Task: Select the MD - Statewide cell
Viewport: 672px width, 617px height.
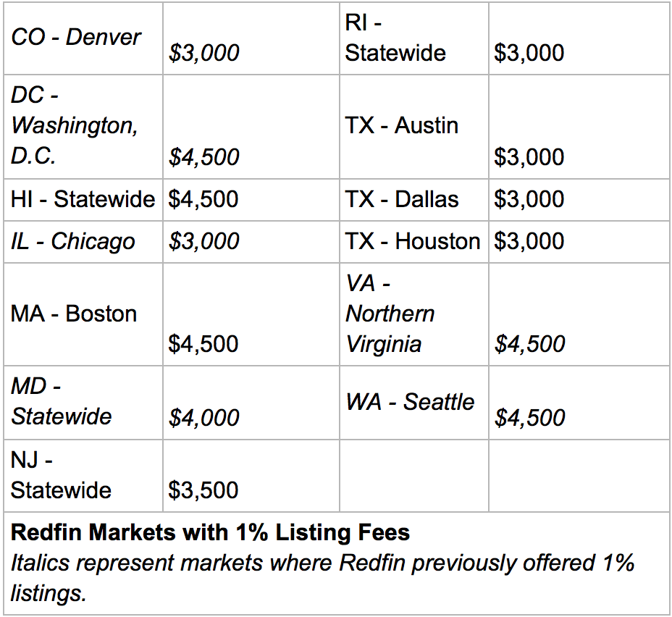Action: 62,401
